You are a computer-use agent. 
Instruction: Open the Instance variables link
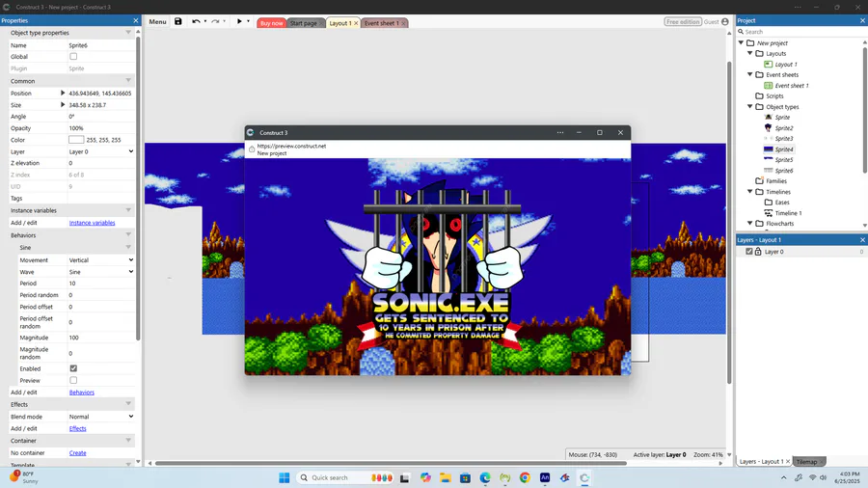coord(92,223)
